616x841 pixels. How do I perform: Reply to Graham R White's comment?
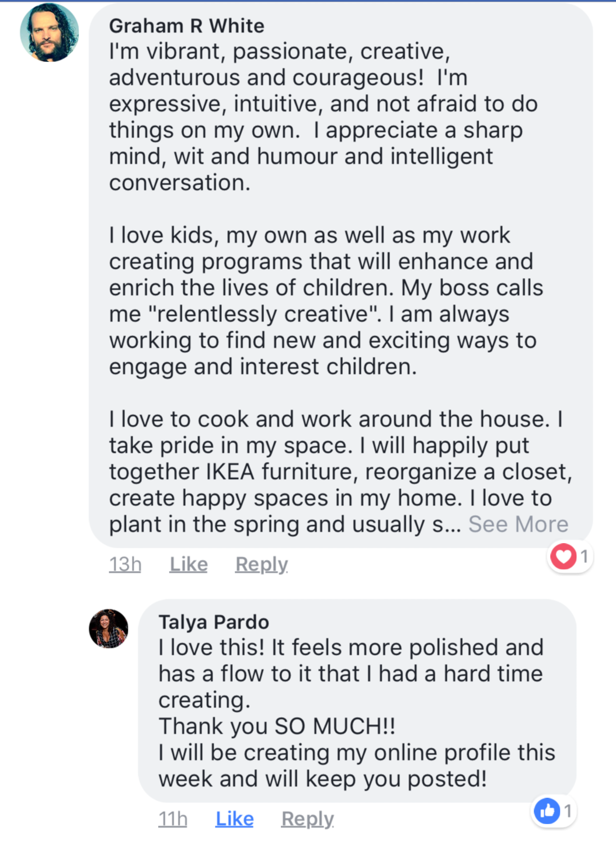261,564
